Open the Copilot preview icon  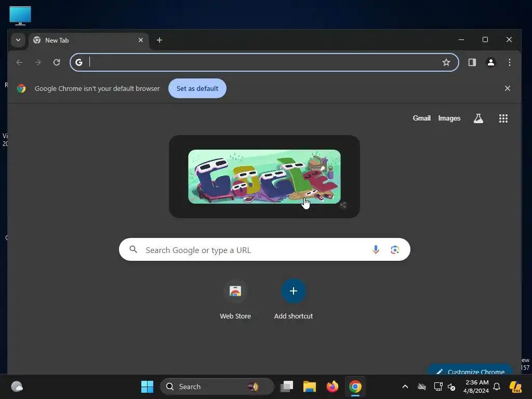click(x=515, y=387)
